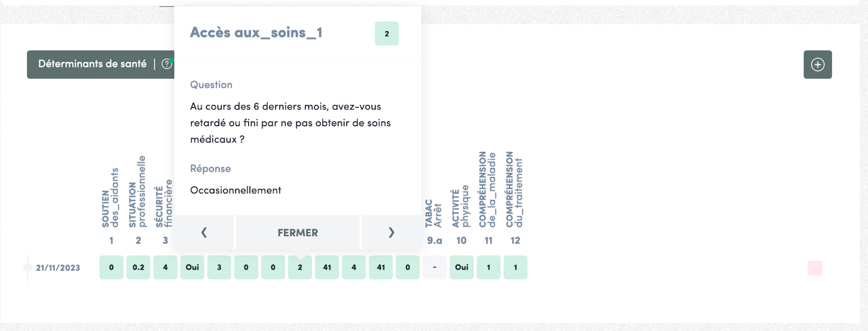Click the help question mark icon
This screenshot has height=331, width=868.
pos(167,64)
